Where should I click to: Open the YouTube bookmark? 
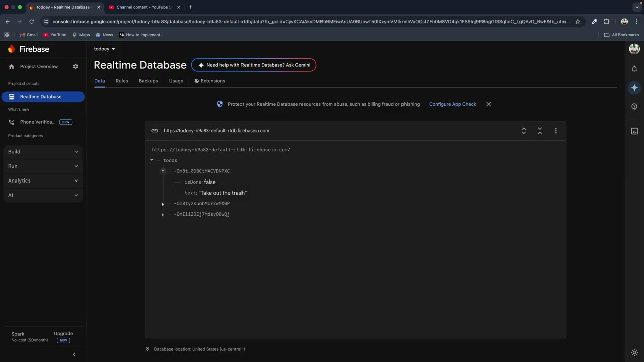55,35
